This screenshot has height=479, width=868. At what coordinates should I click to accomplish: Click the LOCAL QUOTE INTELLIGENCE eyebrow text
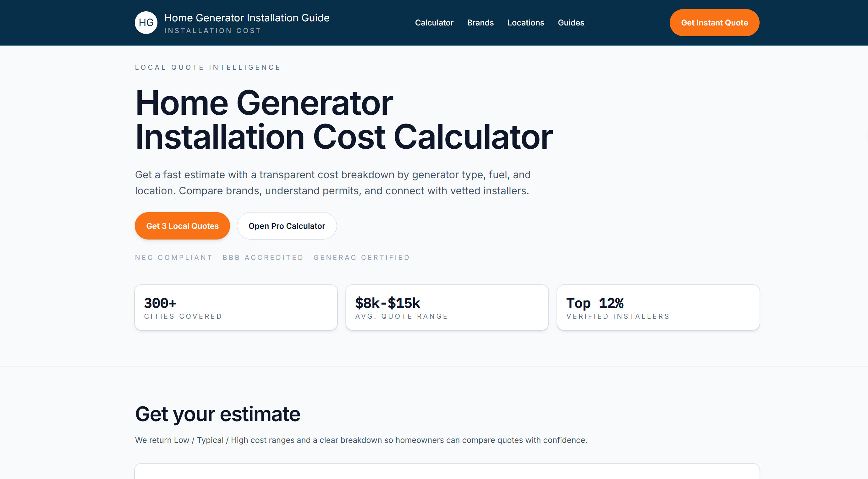207,67
